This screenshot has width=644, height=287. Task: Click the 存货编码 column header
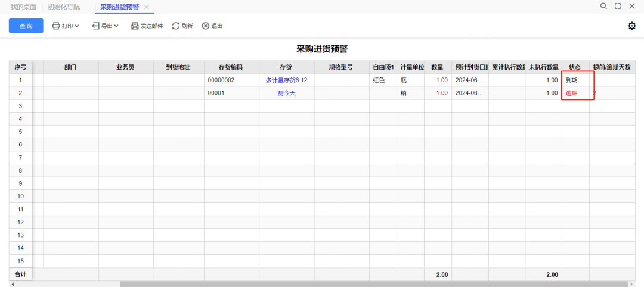tap(231, 67)
